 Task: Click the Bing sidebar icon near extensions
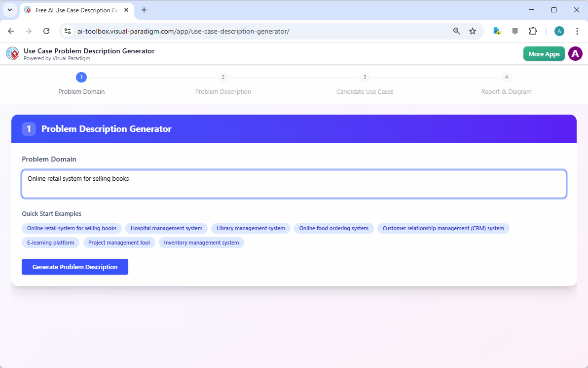click(496, 31)
